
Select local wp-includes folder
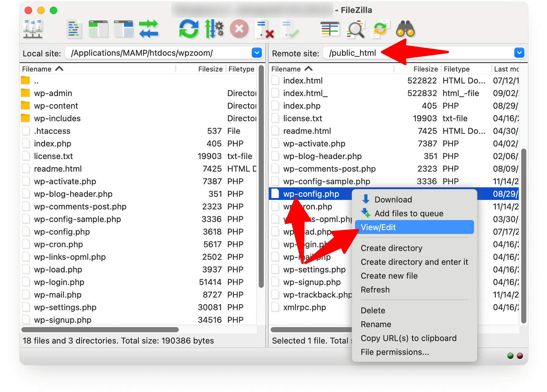[138, 118]
